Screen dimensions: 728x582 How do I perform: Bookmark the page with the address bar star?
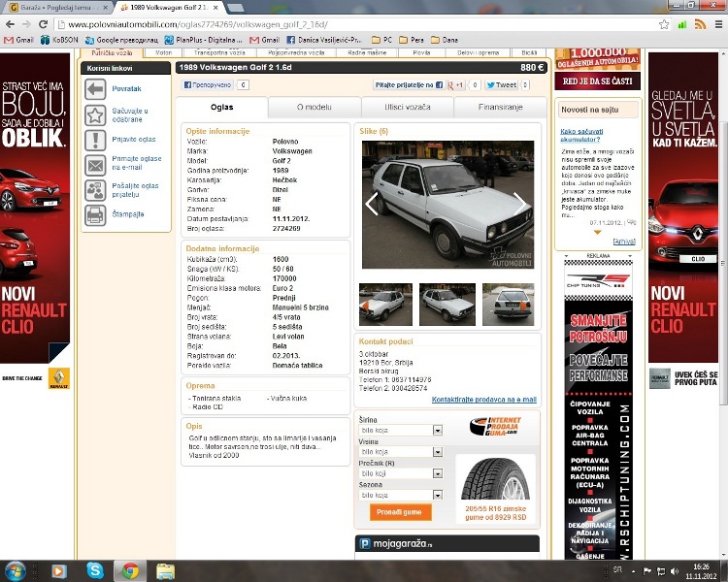[x=664, y=24]
